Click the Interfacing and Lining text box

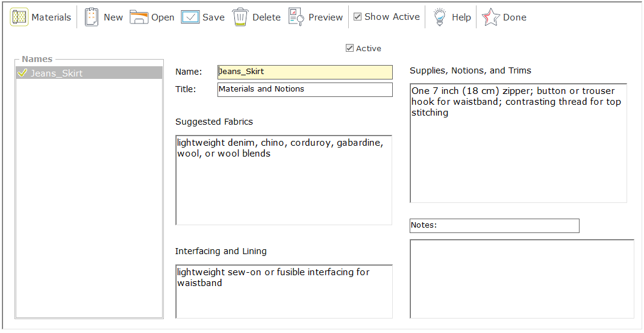[284, 291]
